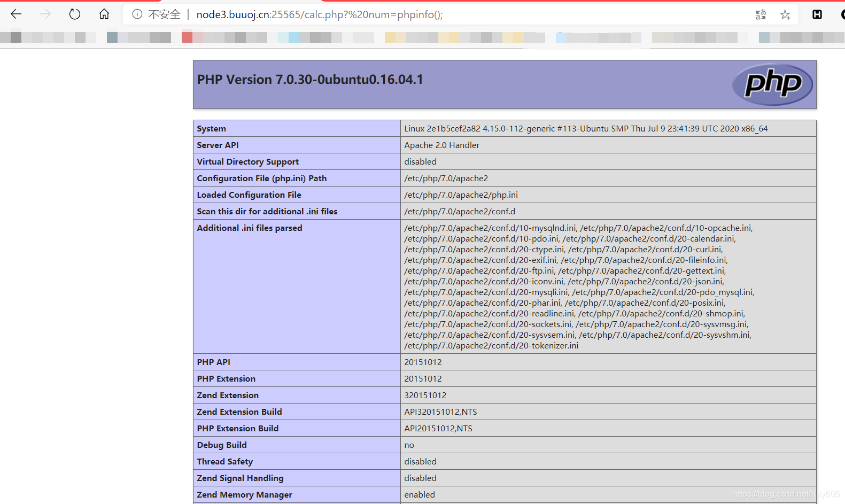This screenshot has height=504, width=845.
Task: Select the Loaded Configuration File label
Action: (249, 195)
